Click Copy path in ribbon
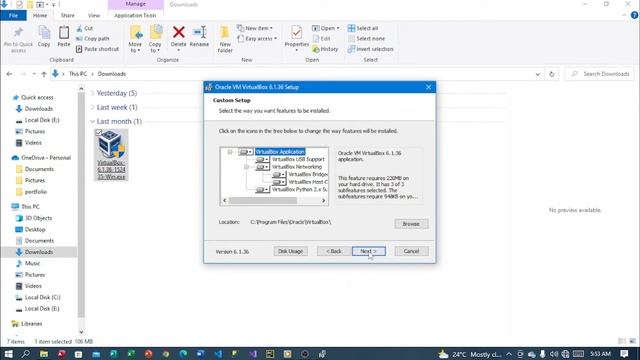This screenshot has width=640, height=360. click(93, 38)
